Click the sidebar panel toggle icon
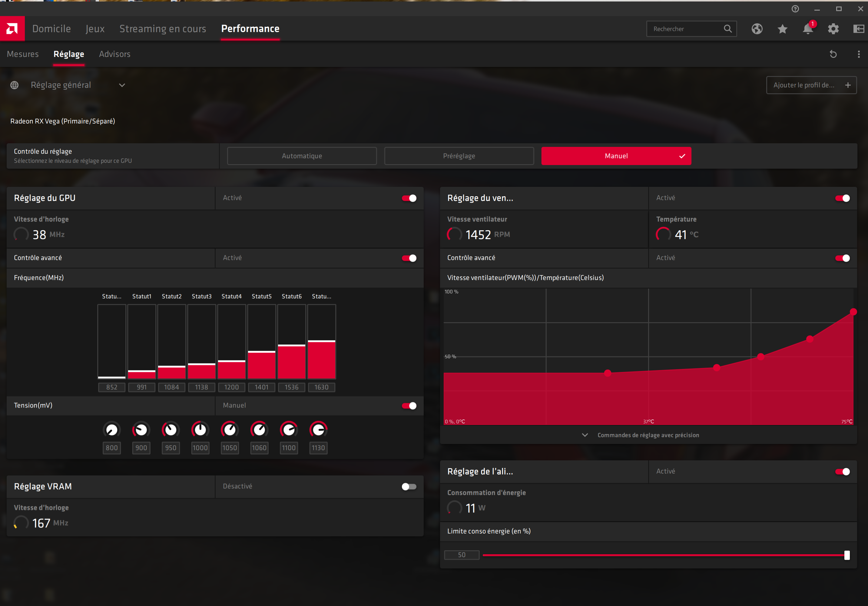The image size is (868, 606). tap(859, 29)
